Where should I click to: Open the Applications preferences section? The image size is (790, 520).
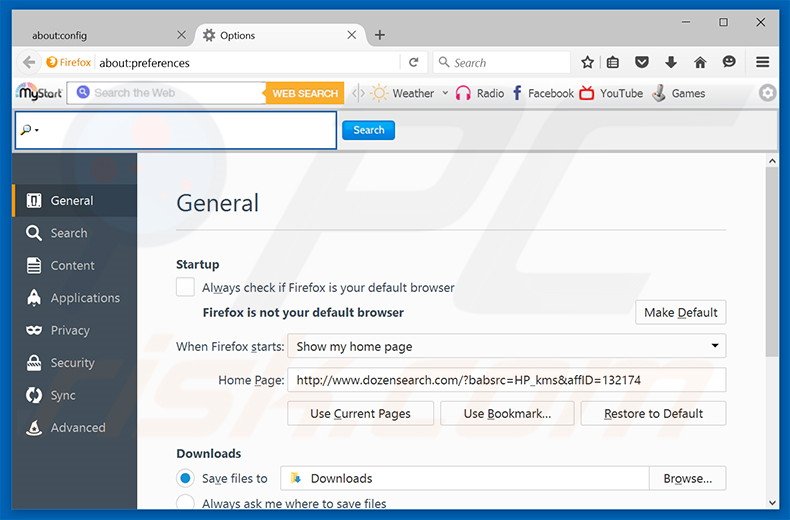[x=75, y=298]
